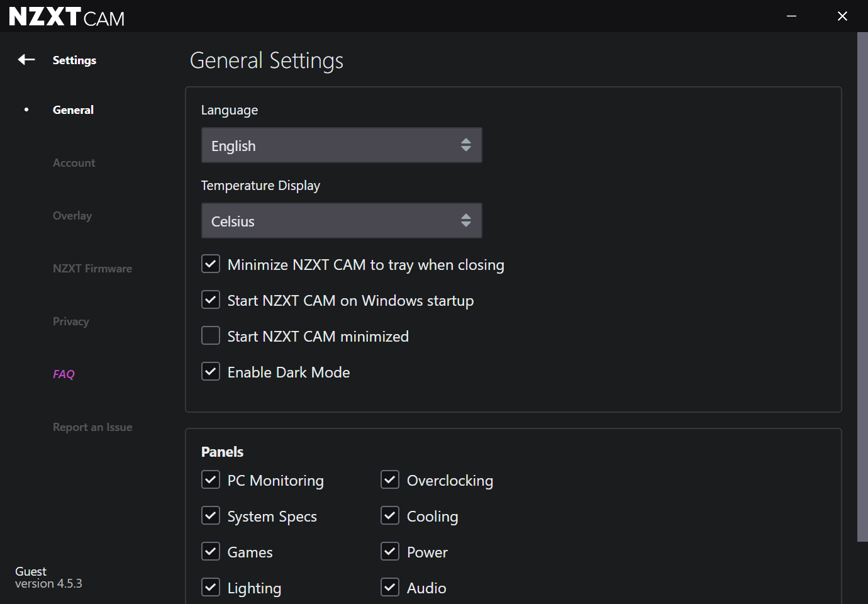Click the version 4.5.3 text
868x604 pixels.
click(48, 584)
